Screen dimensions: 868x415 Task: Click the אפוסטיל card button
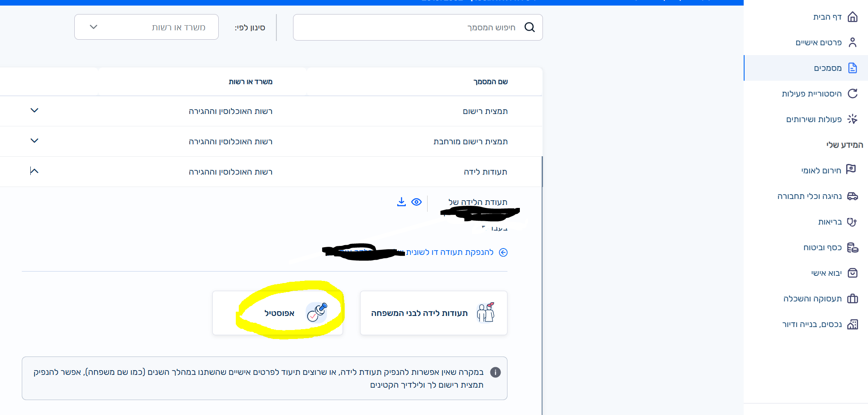tap(278, 313)
